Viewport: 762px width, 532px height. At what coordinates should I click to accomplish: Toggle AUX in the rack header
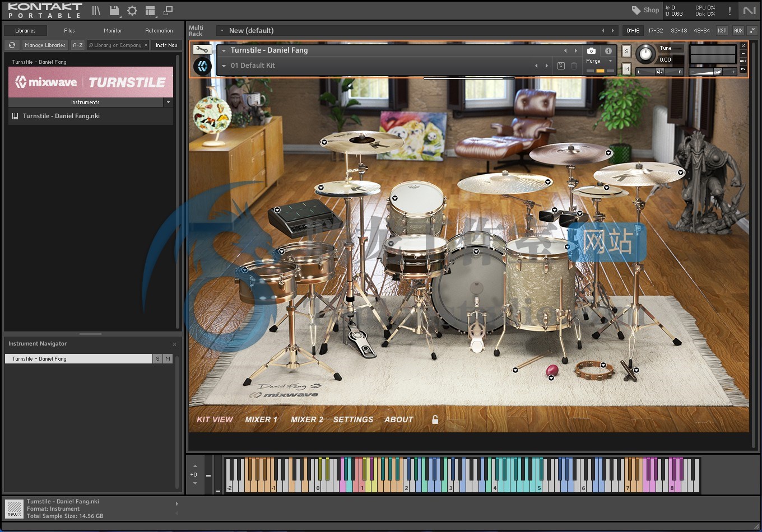click(x=738, y=31)
